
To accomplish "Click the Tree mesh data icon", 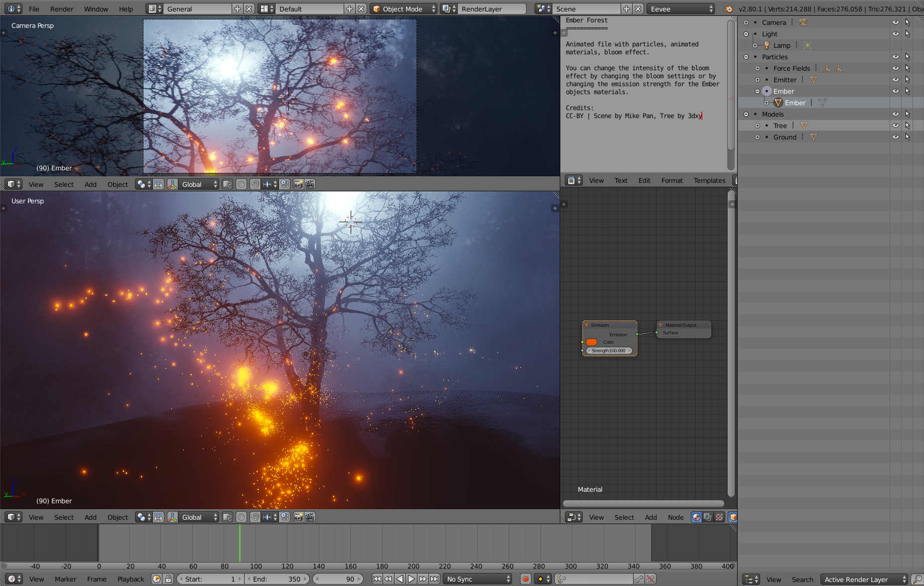I will (x=804, y=126).
